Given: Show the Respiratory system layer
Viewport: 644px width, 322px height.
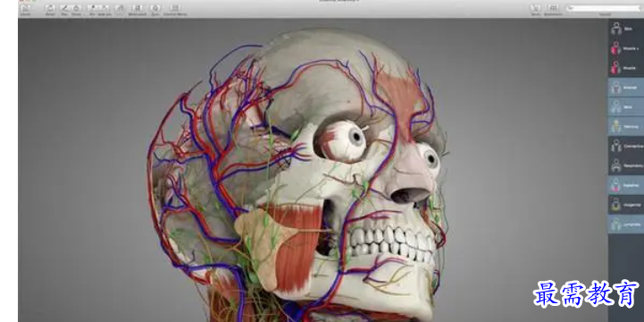Looking at the screenshot, I should (x=626, y=165).
